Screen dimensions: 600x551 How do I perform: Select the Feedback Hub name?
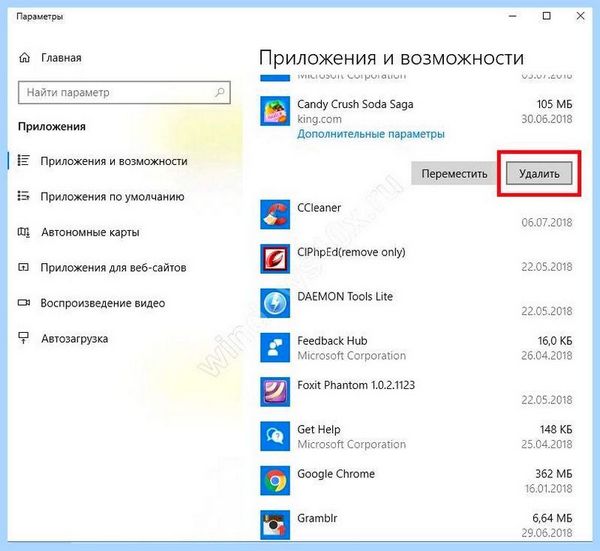332,341
